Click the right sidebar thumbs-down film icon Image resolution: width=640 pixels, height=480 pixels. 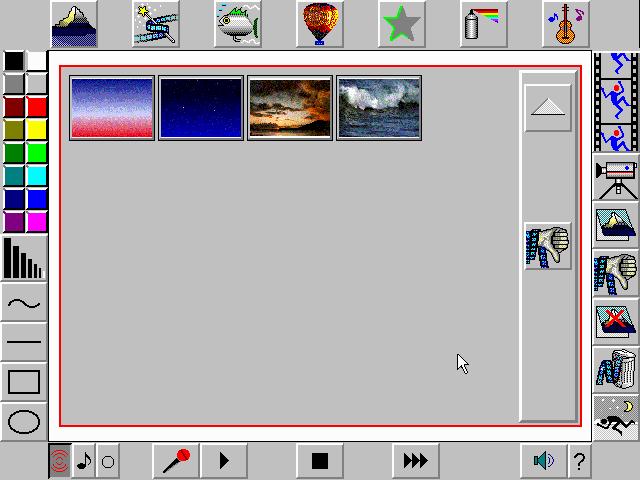(616, 273)
